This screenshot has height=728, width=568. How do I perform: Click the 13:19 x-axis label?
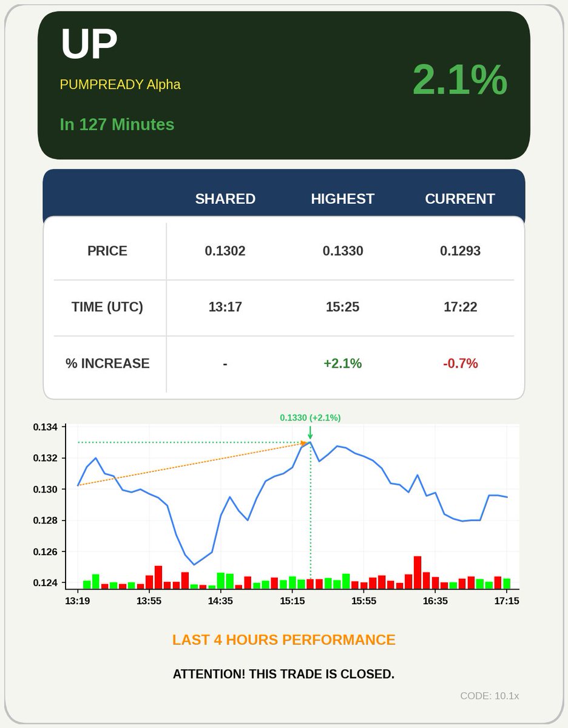[x=78, y=601]
